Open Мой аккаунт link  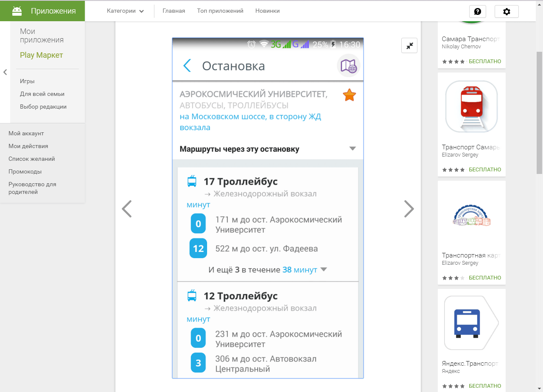point(26,133)
